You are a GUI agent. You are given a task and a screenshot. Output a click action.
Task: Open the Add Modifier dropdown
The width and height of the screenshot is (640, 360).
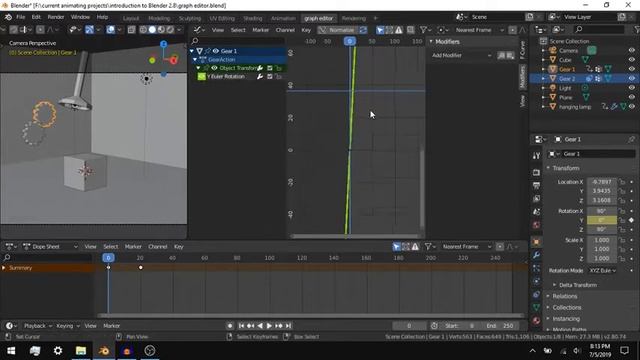tap(461, 55)
